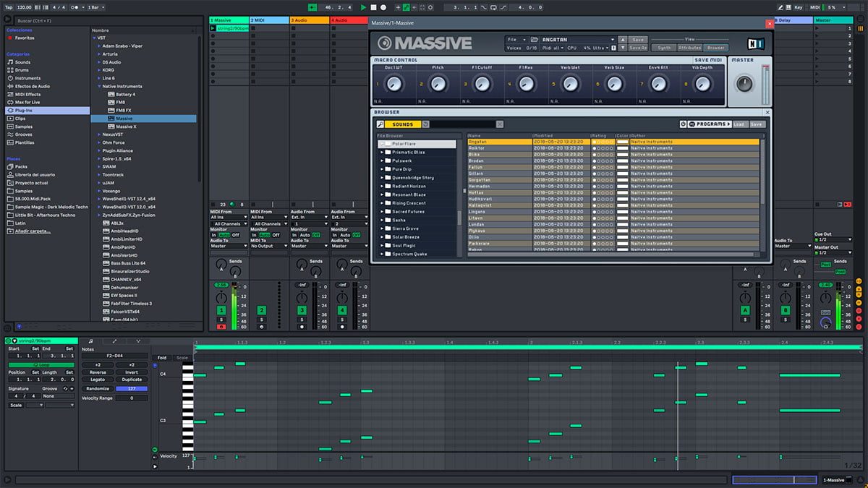Click SAVE MIDI in Macro Control
The width and height of the screenshot is (868, 488).
click(710, 60)
